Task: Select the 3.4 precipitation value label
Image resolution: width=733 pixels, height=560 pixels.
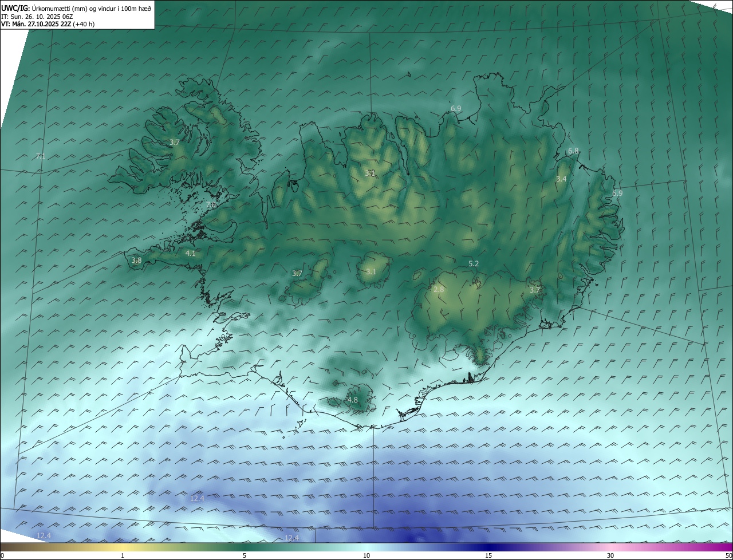Action: pyautogui.click(x=561, y=179)
